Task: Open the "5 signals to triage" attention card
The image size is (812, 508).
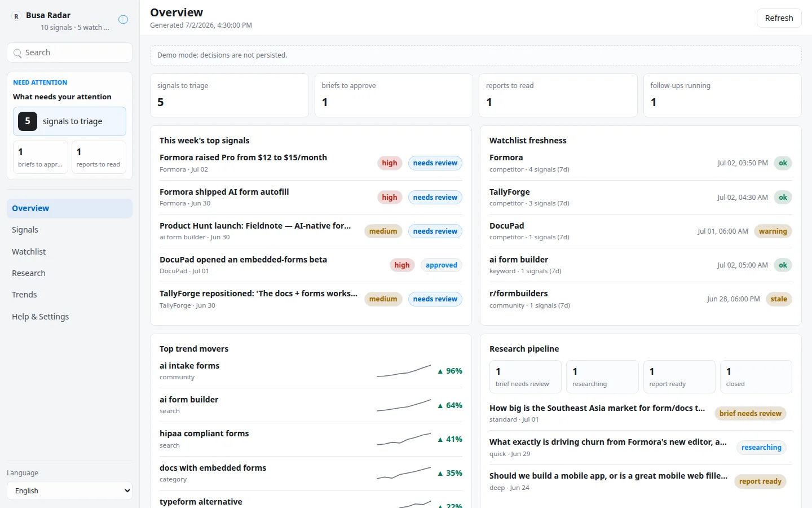Action: coord(70,121)
